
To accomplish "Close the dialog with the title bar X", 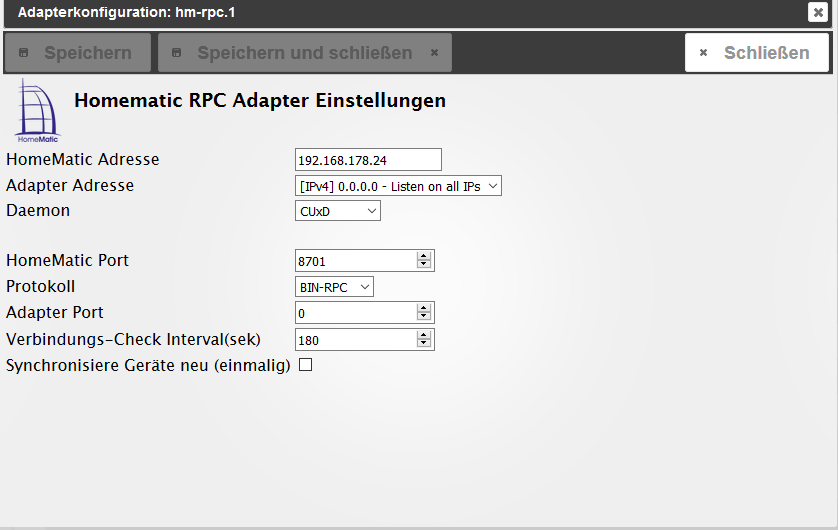I will click(818, 12).
